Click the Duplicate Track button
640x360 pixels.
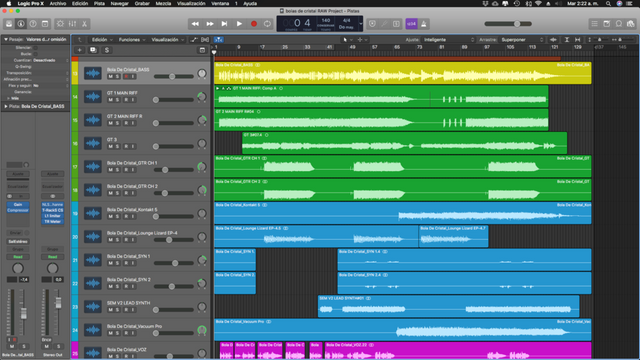click(93, 50)
